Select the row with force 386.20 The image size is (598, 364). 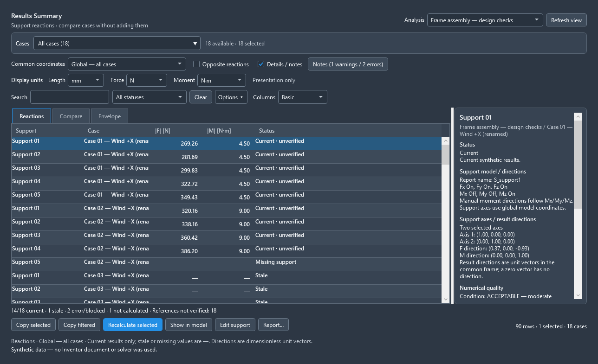227,251
